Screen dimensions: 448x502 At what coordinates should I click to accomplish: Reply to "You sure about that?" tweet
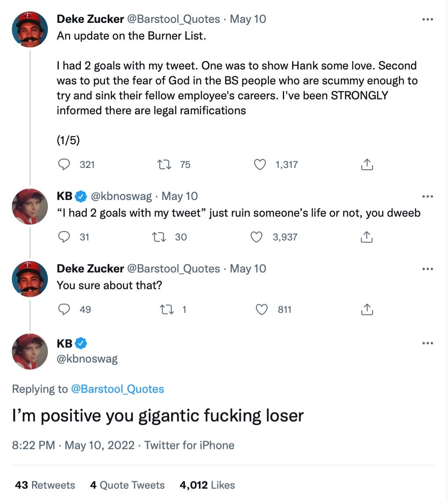(x=65, y=309)
